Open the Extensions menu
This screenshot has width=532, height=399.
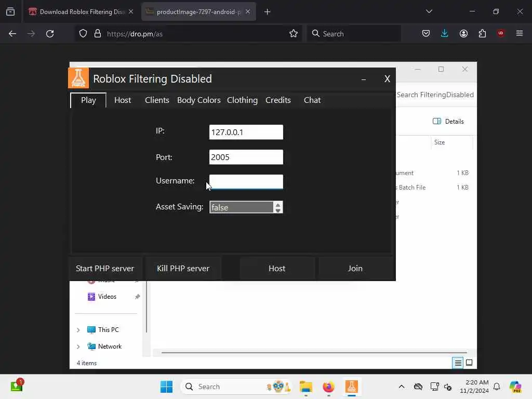pyautogui.click(x=482, y=33)
